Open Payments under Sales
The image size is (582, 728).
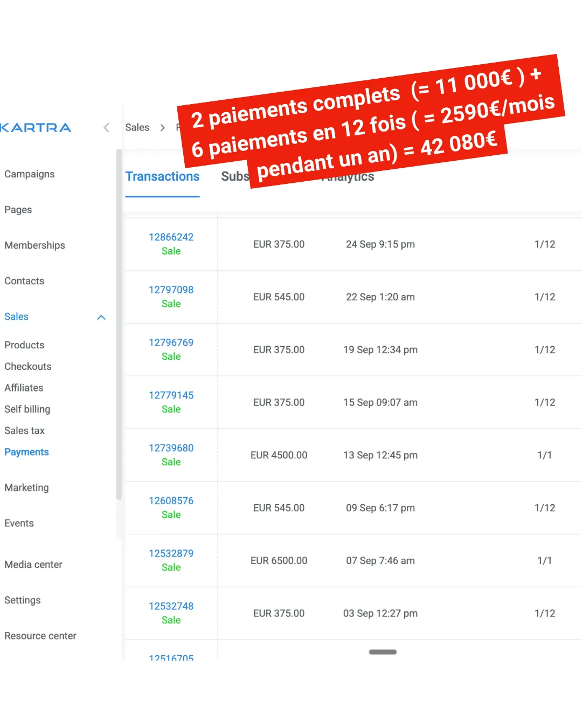(26, 452)
